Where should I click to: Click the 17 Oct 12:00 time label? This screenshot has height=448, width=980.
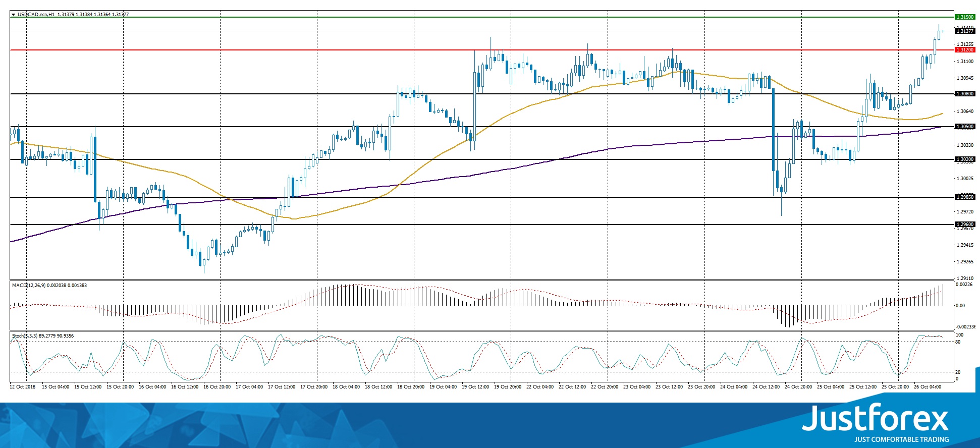click(282, 387)
